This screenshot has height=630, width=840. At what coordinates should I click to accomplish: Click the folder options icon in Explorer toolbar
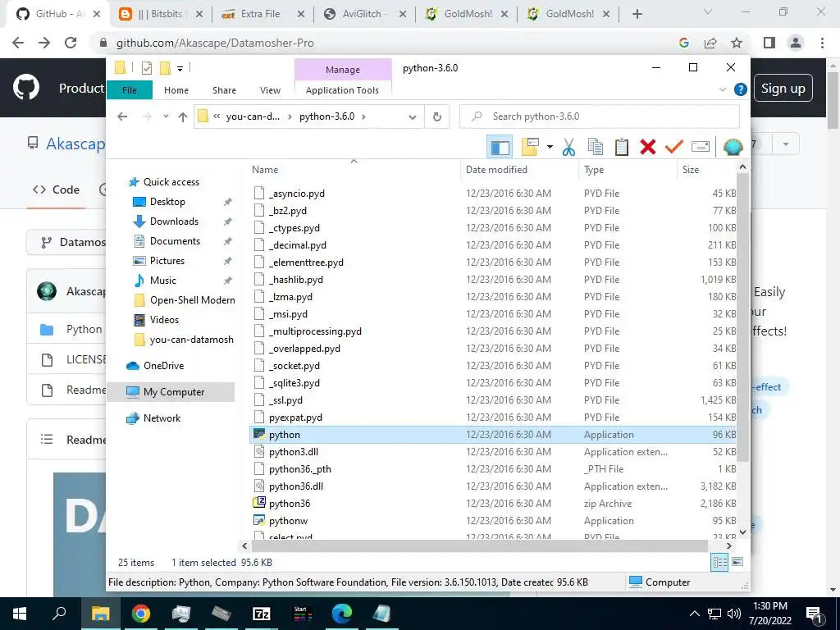pyautogui.click(x=530, y=146)
